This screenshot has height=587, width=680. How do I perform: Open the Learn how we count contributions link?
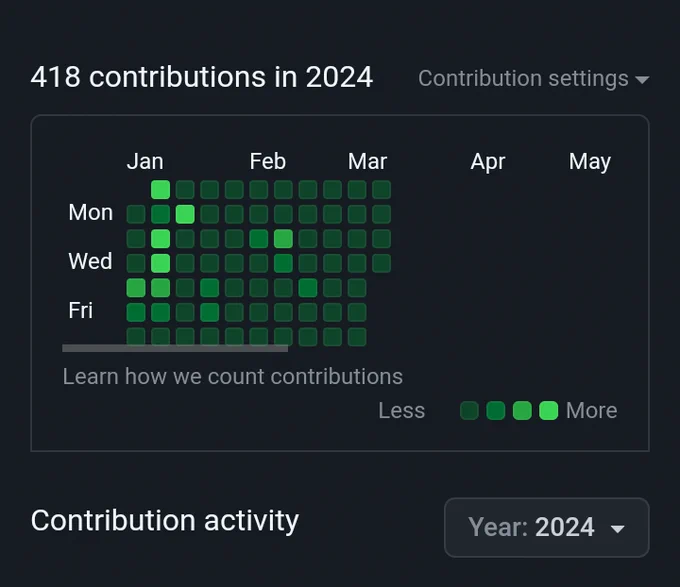pyautogui.click(x=232, y=376)
